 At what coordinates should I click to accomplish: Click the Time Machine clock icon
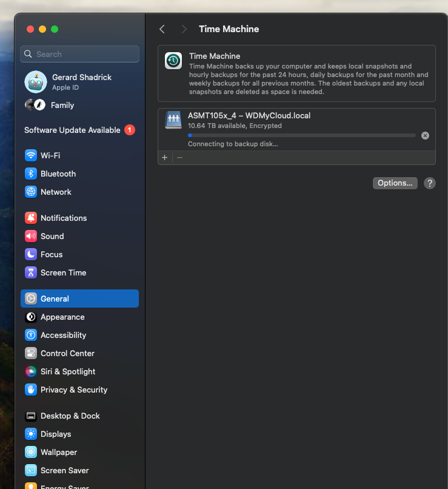(173, 61)
